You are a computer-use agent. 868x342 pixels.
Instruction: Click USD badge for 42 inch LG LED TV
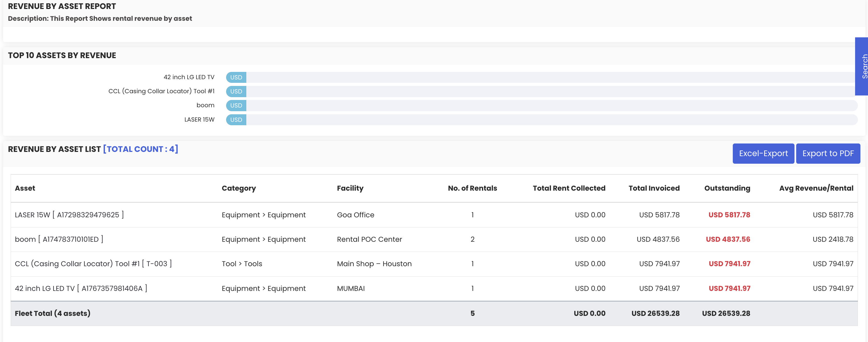(x=236, y=77)
